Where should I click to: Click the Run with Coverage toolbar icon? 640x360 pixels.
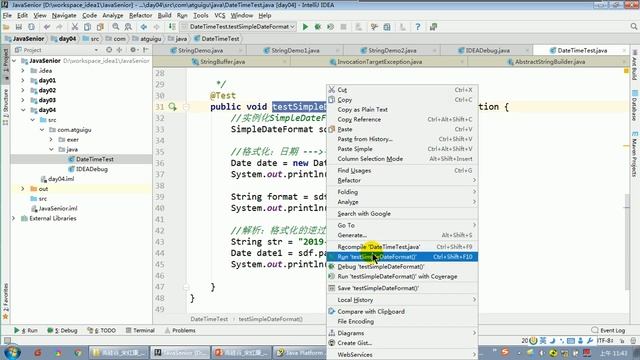(x=330, y=27)
